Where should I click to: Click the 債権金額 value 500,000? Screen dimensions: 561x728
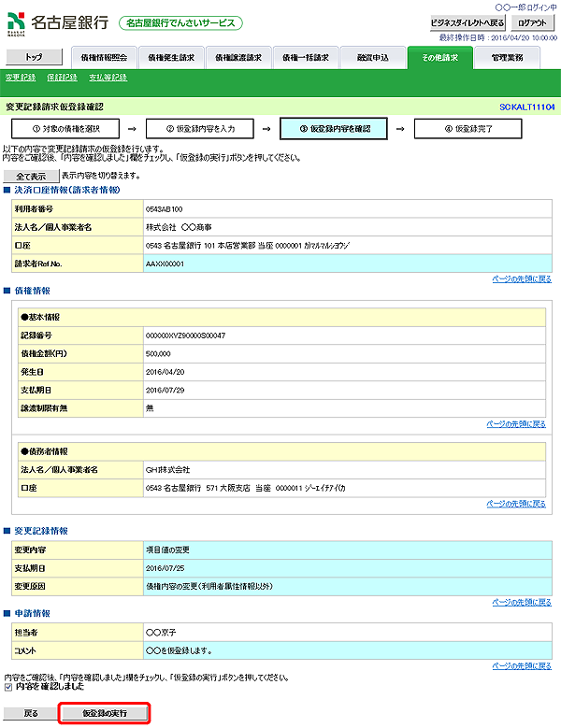tap(158, 354)
